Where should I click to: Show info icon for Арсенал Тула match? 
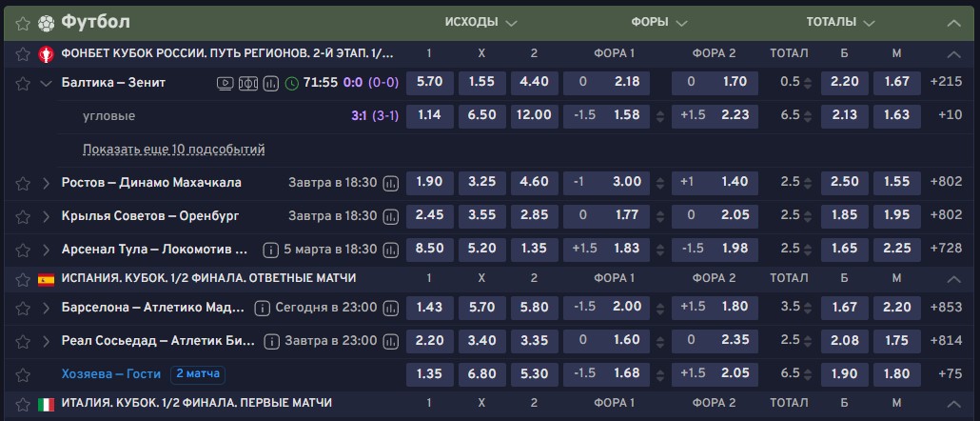(x=272, y=250)
